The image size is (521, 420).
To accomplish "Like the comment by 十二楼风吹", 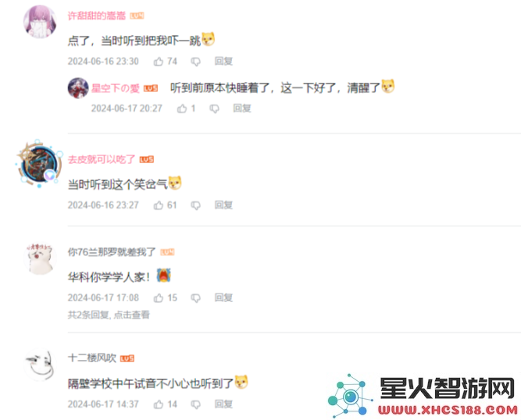I will tap(159, 404).
